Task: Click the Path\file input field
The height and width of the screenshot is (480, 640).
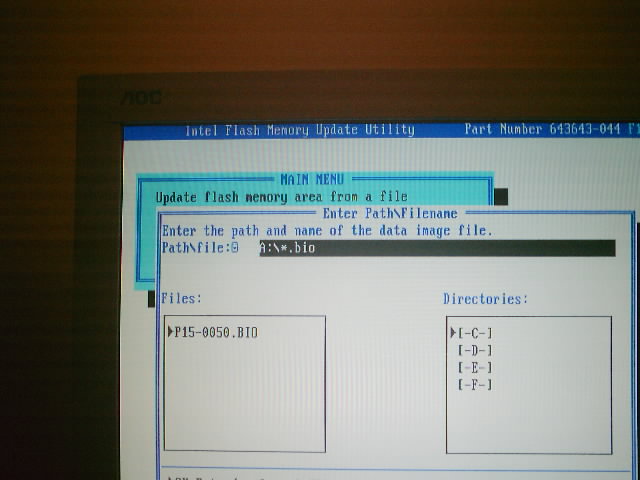Action: (437, 248)
